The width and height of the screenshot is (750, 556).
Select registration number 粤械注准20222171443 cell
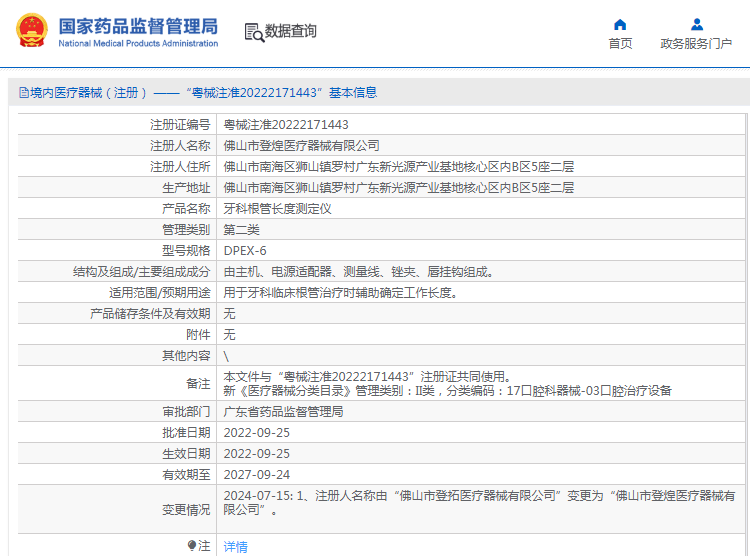coord(286,125)
